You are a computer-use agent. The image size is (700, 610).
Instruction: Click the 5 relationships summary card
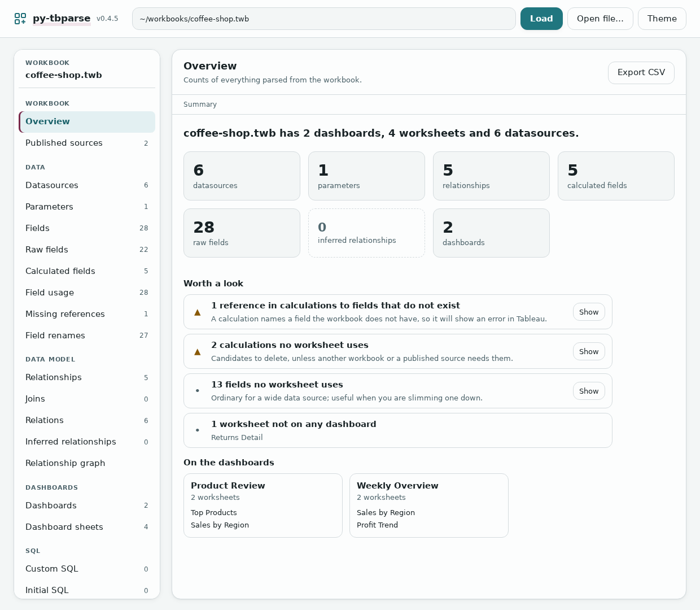pos(491,176)
